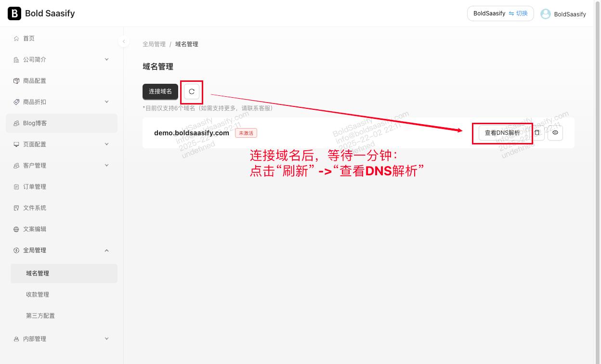Screen dimensions: 601x364
Task: Click the BoldSaasify username in header
Action: click(x=570, y=14)
